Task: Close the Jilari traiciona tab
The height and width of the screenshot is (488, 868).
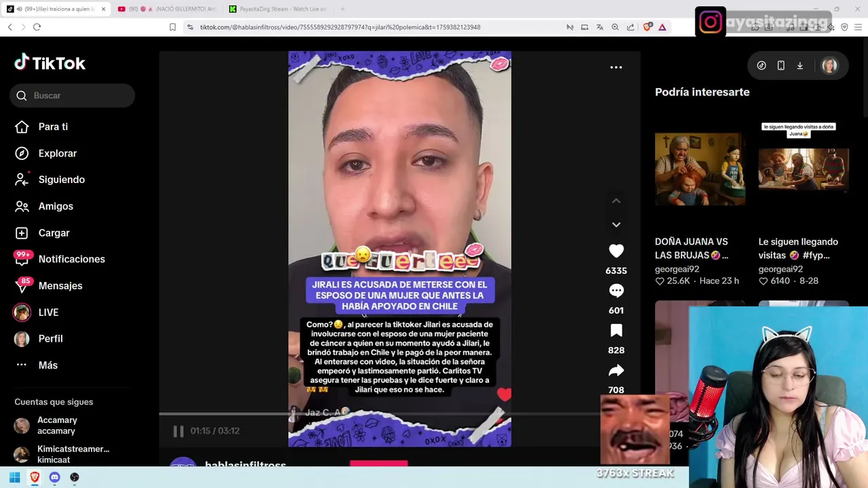Action: [103, 9]
